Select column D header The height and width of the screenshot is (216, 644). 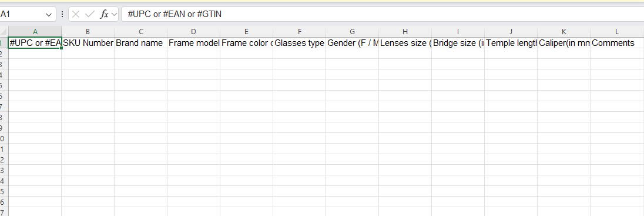click(193, 32)
